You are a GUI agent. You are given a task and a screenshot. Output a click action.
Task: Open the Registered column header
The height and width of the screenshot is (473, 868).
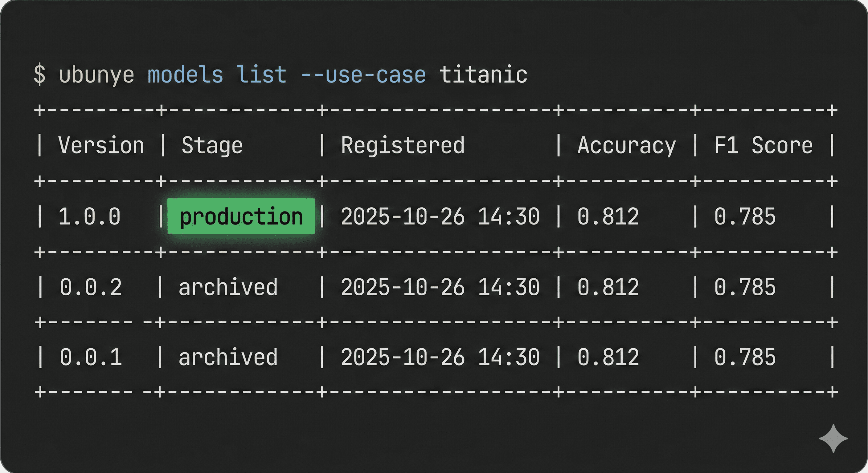402,145
